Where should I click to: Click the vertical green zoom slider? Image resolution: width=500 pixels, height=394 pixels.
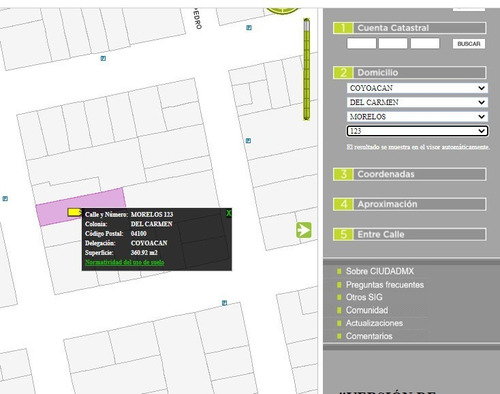[306, 69]
